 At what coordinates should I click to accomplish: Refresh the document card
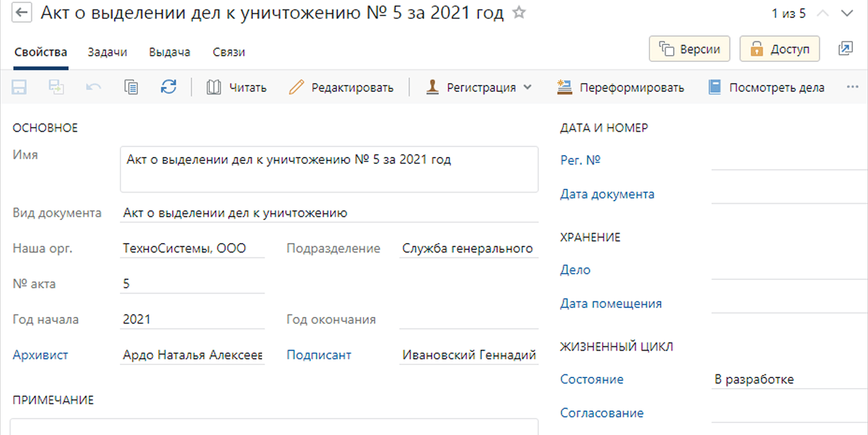[x=169, y=87]
